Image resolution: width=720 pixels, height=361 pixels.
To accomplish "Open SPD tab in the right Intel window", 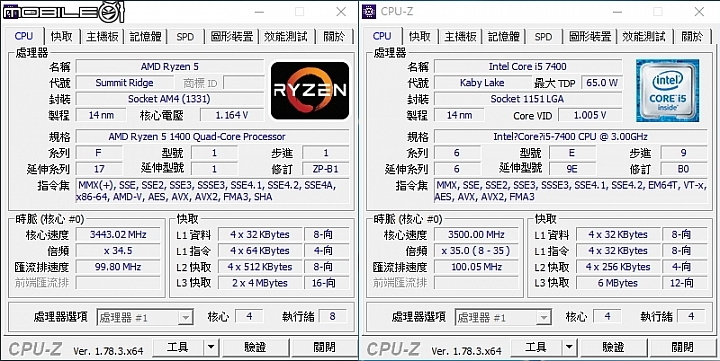I will click(543, 36).
